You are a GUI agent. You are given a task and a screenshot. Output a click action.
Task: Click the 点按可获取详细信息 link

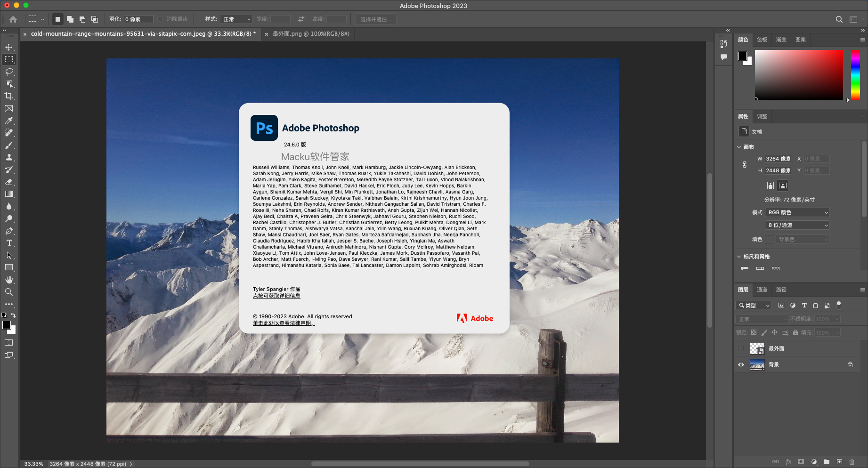[x=276, y=296]
